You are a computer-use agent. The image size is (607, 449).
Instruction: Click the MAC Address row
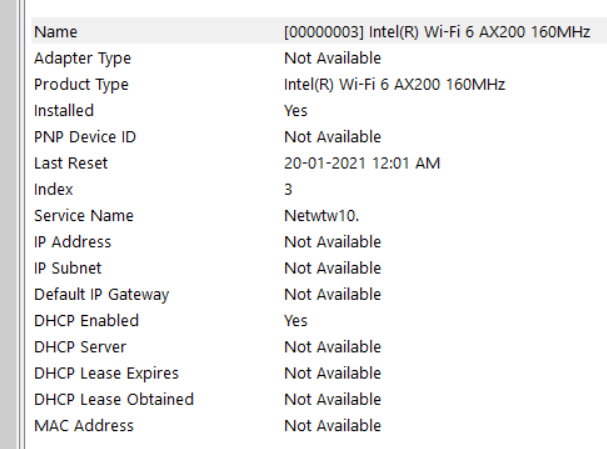[319, 426]
